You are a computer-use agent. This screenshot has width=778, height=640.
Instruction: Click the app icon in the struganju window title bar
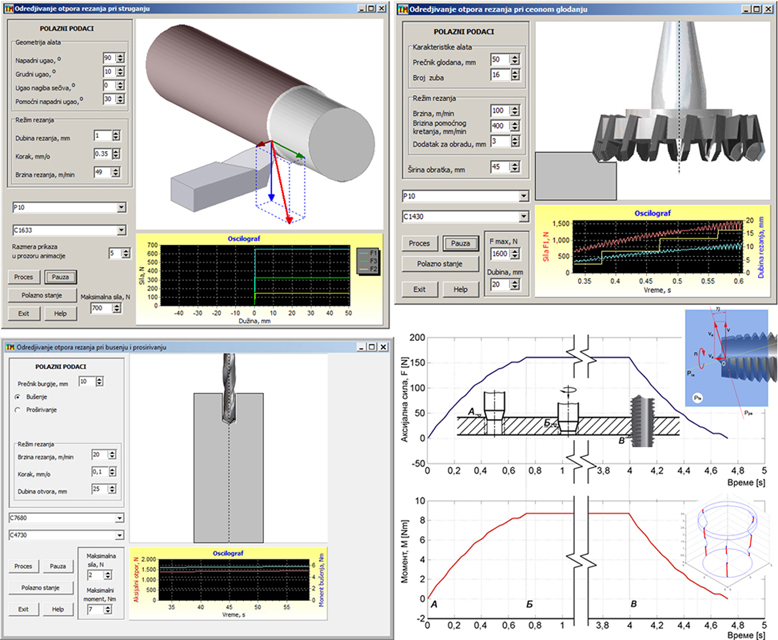[x=9, y=8]
